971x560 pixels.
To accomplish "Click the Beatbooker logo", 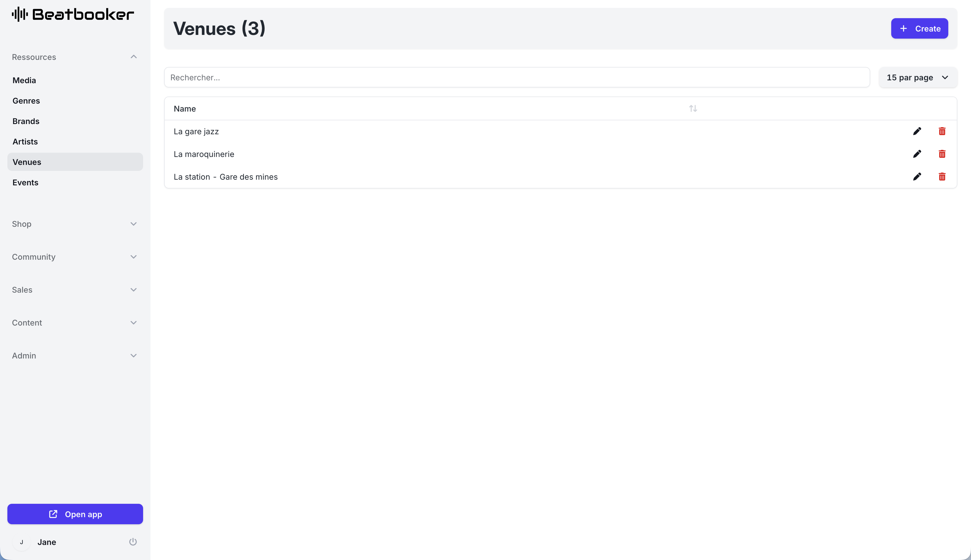I will tap(73, 14).
